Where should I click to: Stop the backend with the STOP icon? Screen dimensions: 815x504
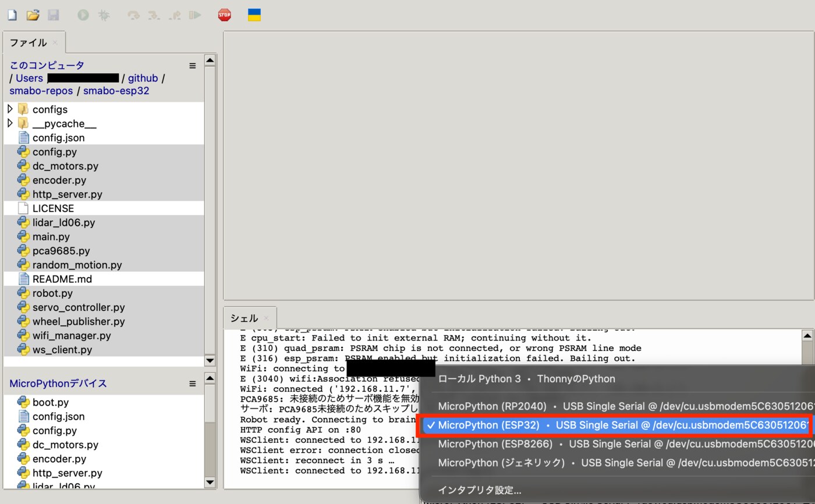point(225,15)
